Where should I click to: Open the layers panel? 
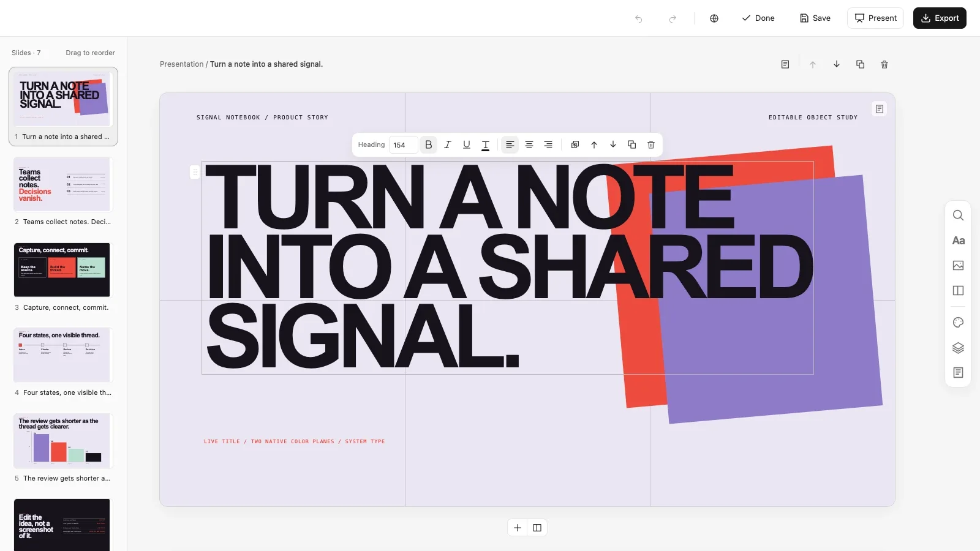tap(959, 348)
